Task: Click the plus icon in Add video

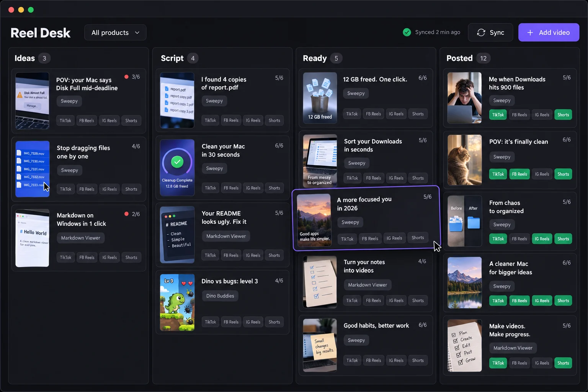Action: [x=530, y=33]
